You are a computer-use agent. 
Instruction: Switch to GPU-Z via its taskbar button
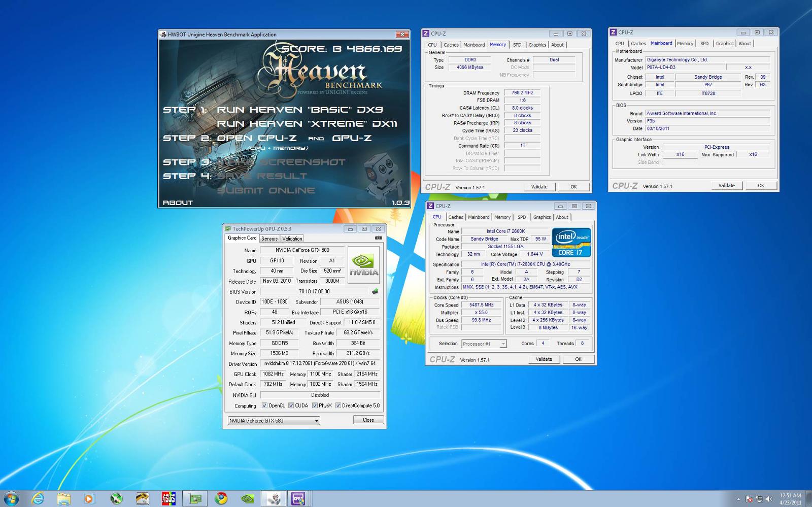[x=195, y=498]
